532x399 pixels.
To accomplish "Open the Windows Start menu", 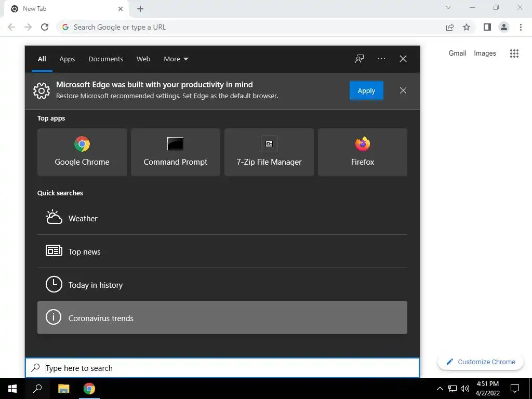I will [x=12, y=389].
